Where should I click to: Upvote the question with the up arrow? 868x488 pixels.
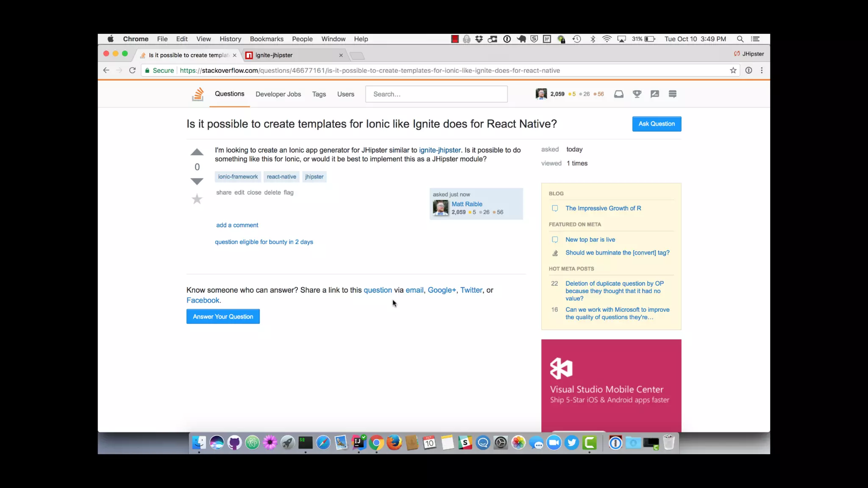click(197, 152)
